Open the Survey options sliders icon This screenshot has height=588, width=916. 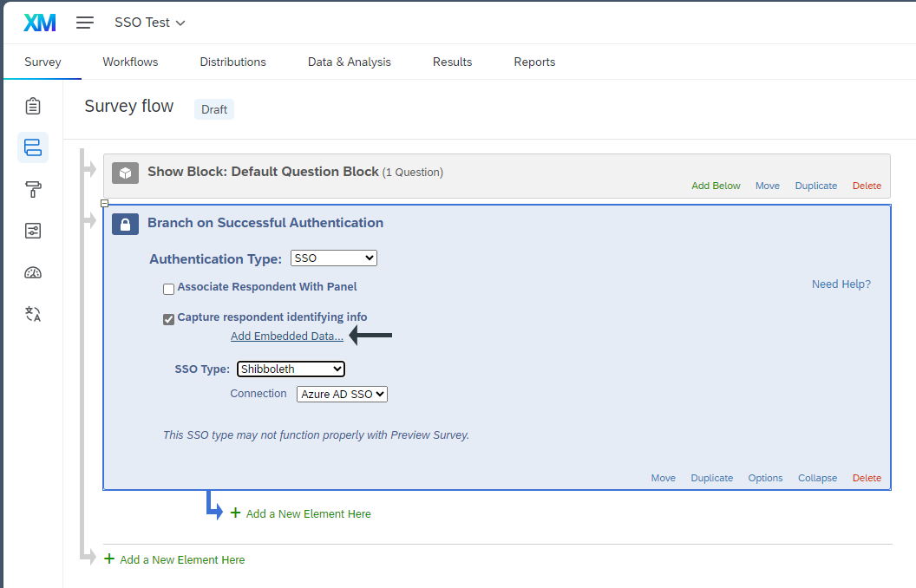pos(33,231)
